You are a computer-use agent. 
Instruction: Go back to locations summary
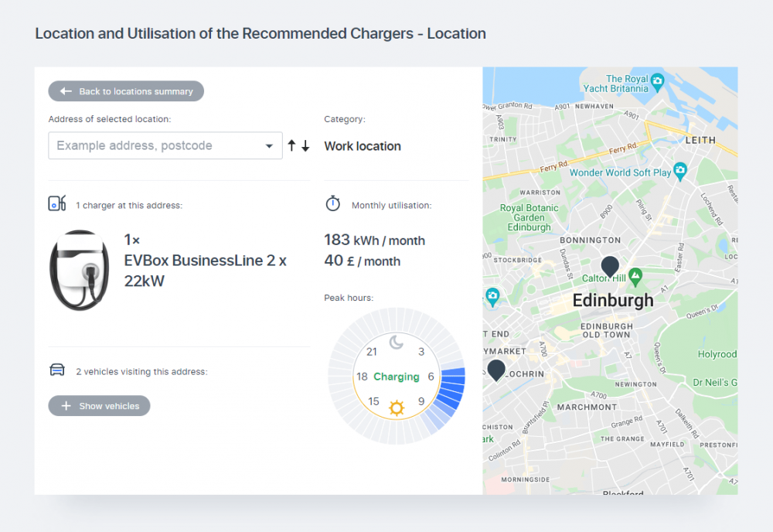coord(126,91)
